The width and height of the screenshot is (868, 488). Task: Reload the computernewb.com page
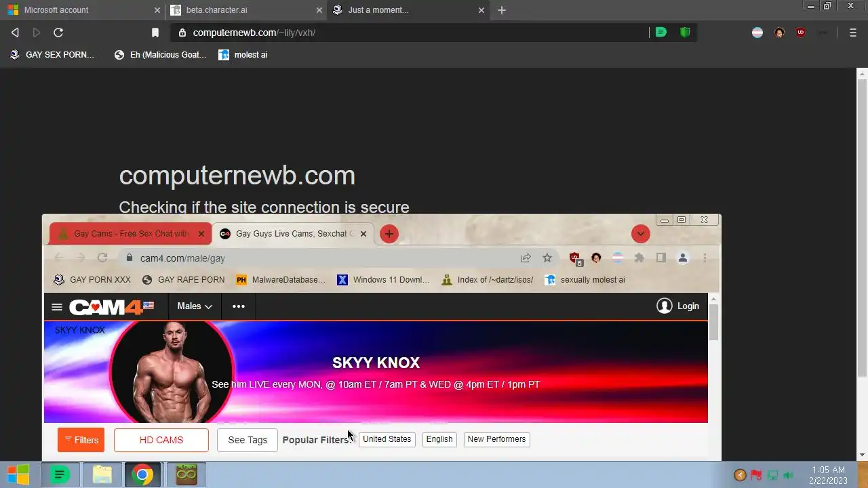tap(58, 33)
